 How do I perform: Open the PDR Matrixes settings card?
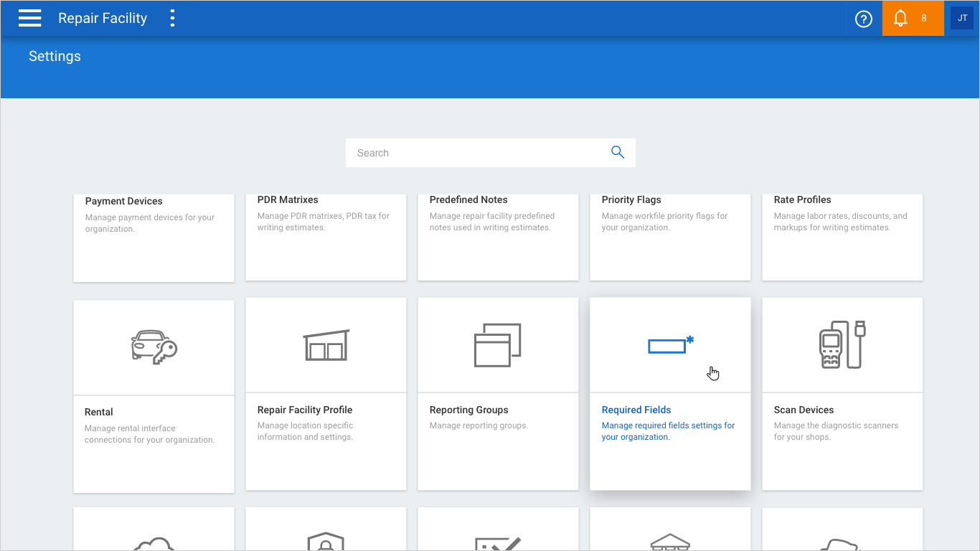click(326, 237)
